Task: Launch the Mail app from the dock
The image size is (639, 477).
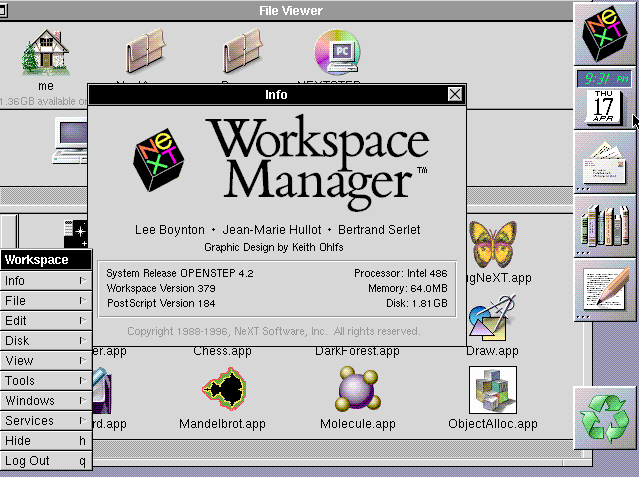Action: (x=605, y=162)
